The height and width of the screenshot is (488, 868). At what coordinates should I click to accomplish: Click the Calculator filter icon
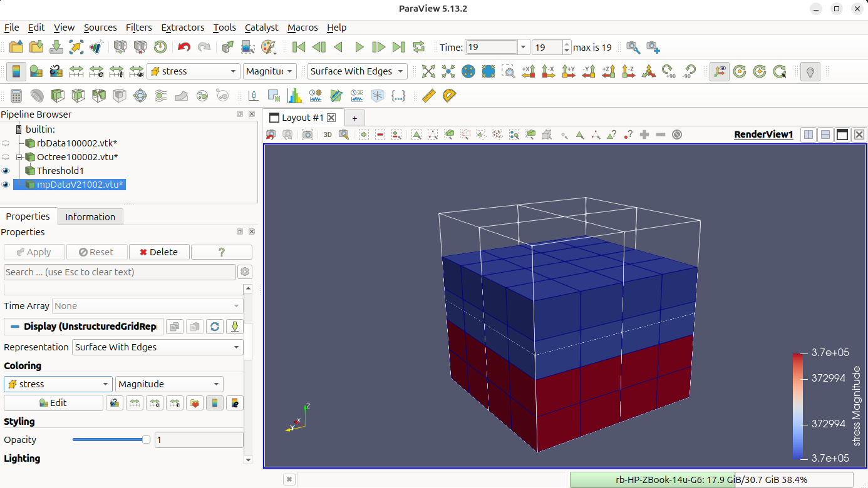pyautogui.click(x=17, y=96)
